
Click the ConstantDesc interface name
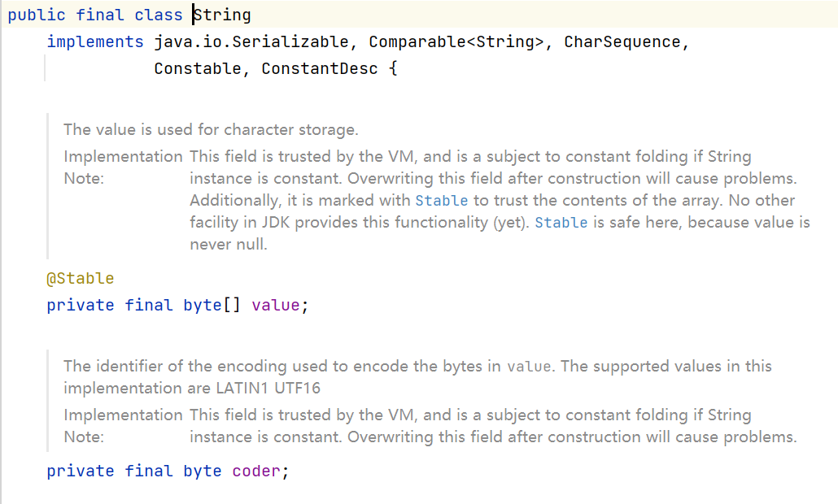(x=320, y=69)
